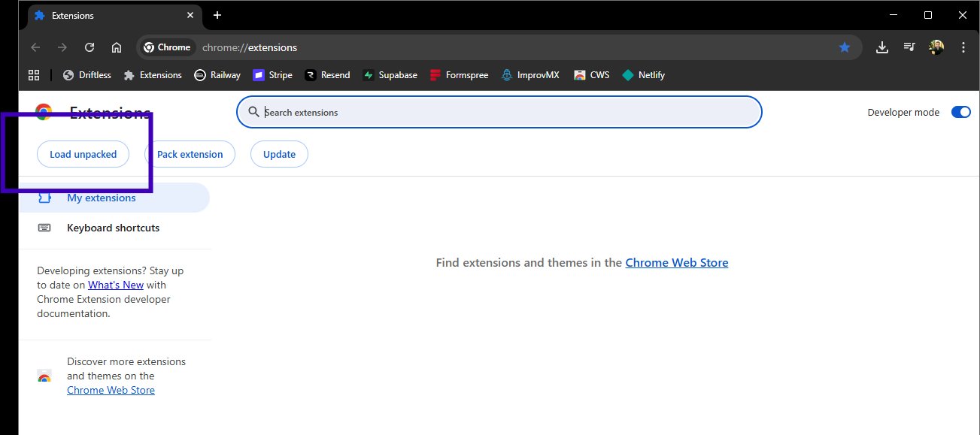Open the media controls icon

click(x=909, y=47)
